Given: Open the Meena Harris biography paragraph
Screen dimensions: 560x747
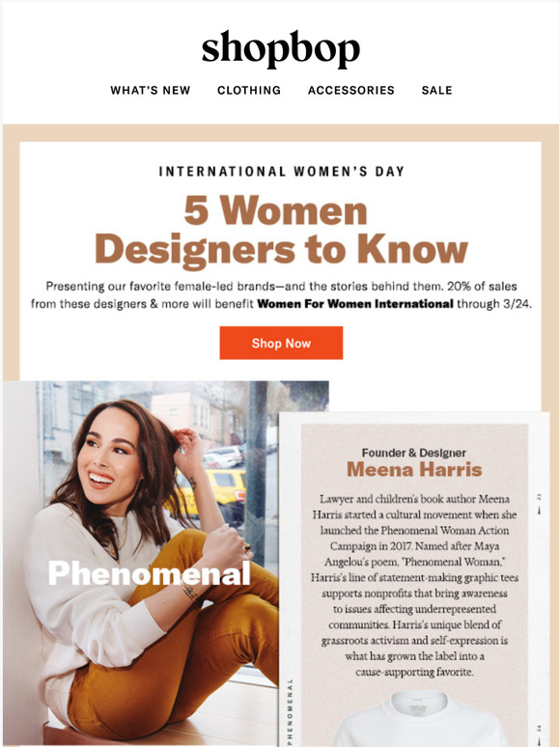Looking at the screenshot, I should tap(414, 586).
